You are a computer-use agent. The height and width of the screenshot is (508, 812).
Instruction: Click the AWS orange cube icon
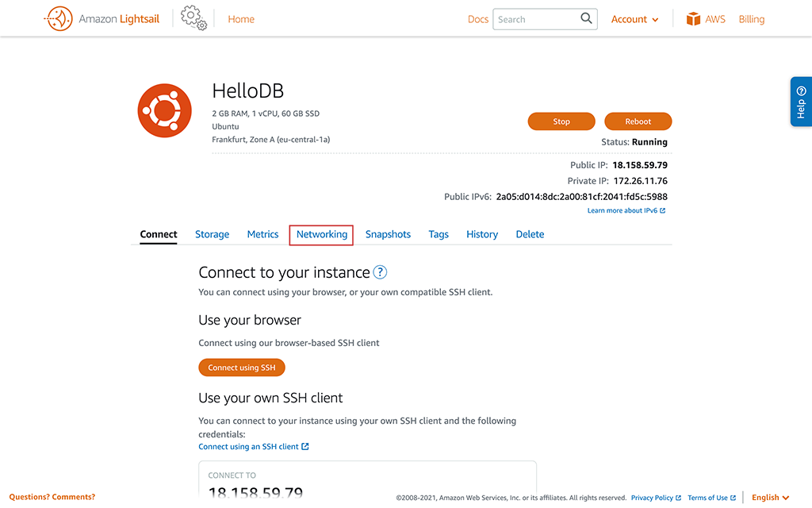coord(693,19)
